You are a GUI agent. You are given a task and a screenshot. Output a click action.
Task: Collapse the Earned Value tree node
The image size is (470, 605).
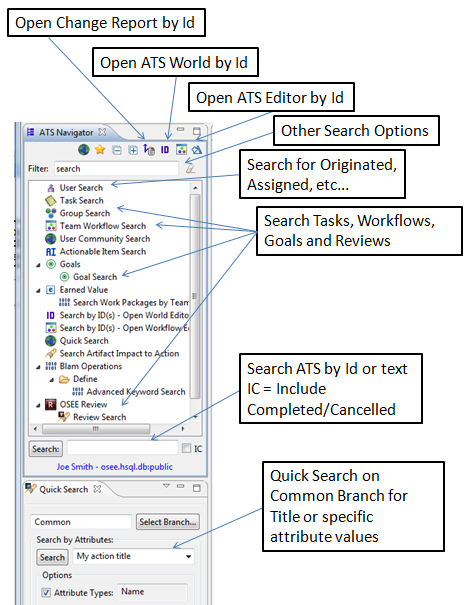38,291
